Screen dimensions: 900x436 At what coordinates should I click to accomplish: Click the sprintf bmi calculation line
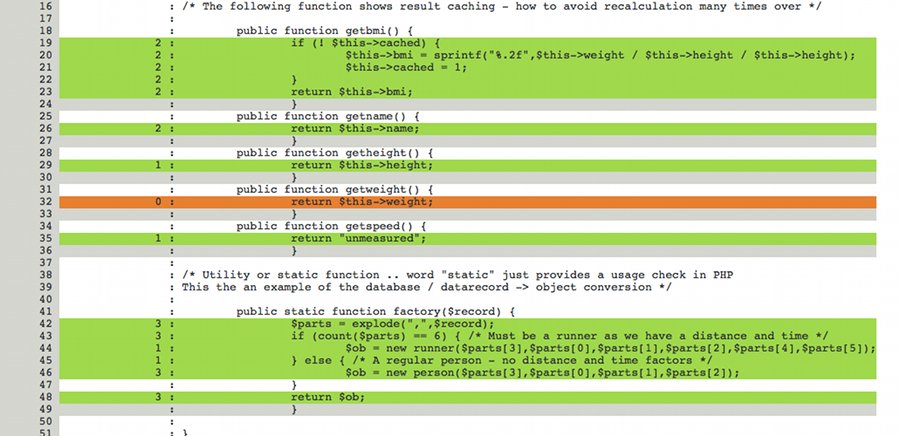pos(600,55)
